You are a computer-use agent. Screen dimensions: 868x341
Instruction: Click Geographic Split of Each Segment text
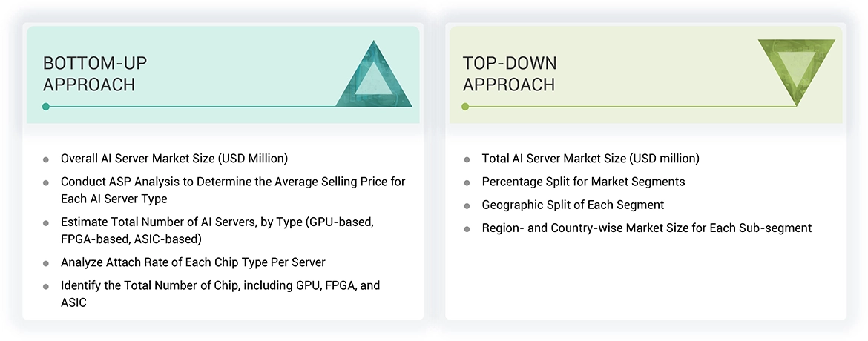(573, 205)
